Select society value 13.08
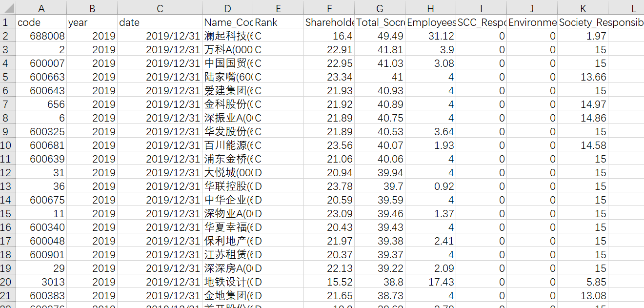The height and width of the screenshot is (308, 644). [x=583, y=295]
